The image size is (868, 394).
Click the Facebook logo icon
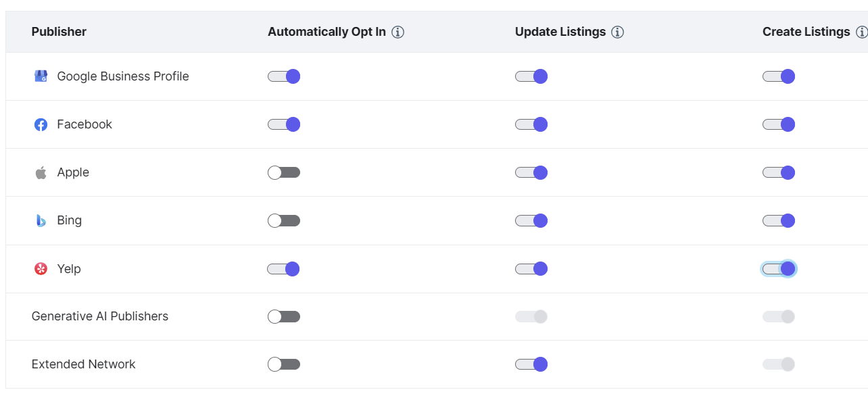(40, 124)
